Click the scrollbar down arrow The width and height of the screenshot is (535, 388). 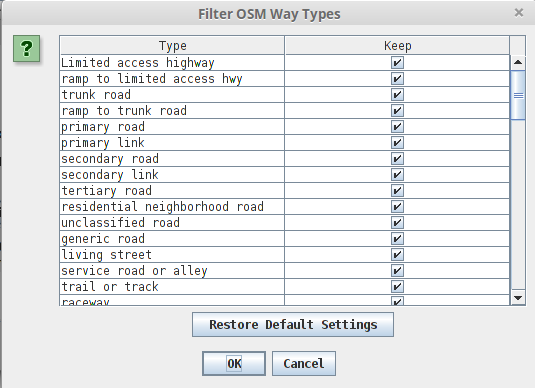click(x=518, y=298)
